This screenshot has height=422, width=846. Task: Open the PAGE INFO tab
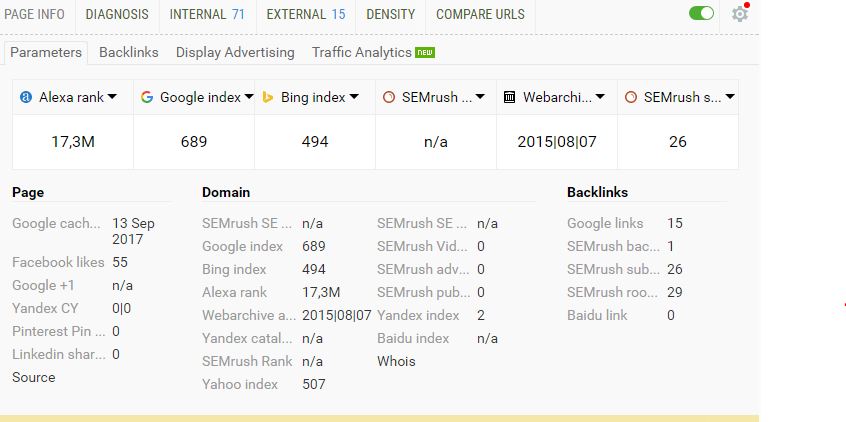35,14
